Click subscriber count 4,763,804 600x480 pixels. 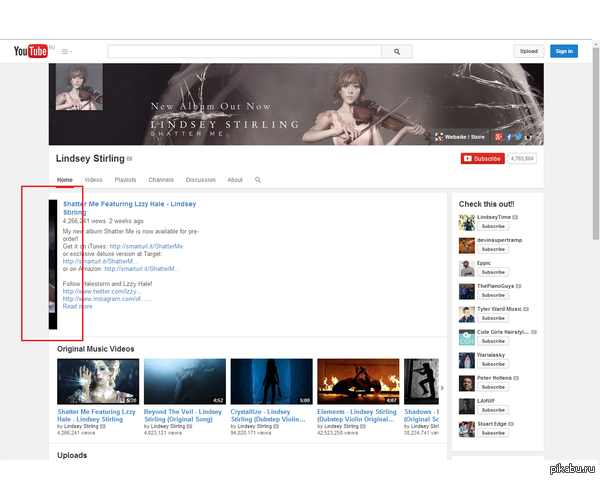point(522,158)
